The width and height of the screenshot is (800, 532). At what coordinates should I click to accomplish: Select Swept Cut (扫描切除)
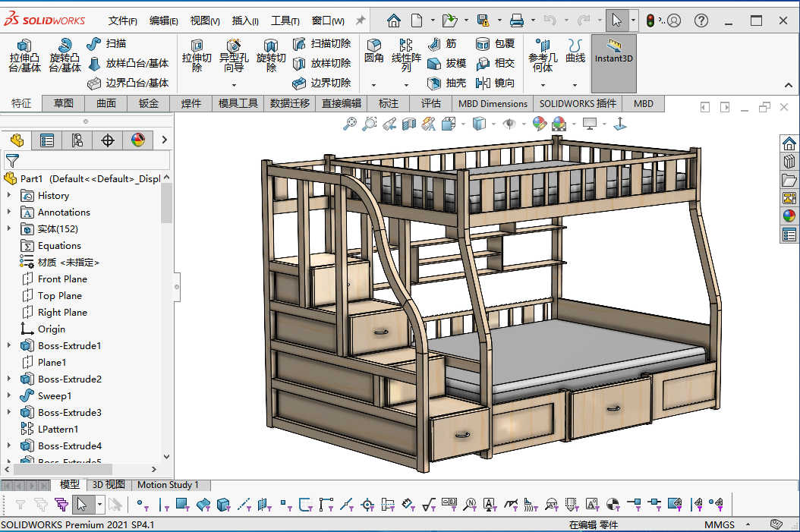(322, 44)
